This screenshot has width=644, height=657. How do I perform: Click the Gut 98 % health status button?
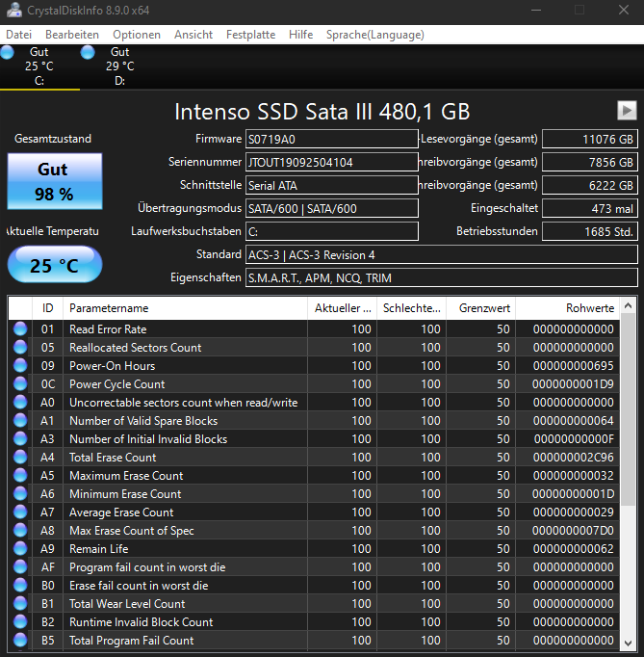[55, 181]
